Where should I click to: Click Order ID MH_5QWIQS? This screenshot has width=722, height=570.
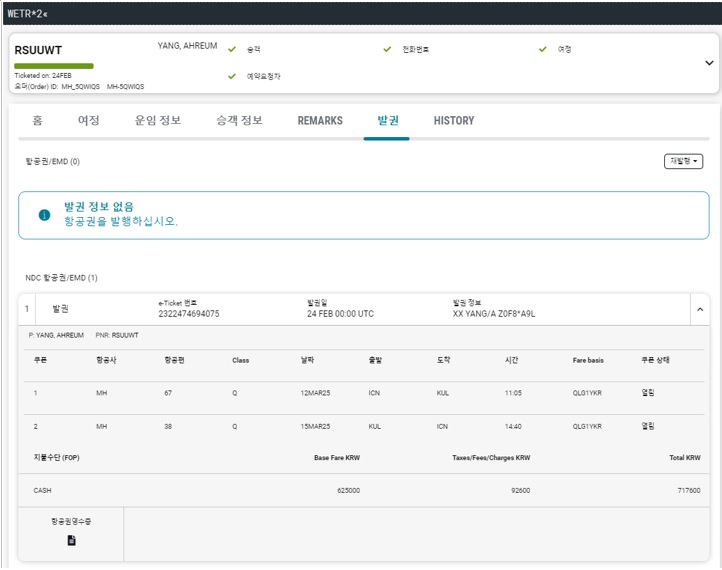tap(81, 87)
